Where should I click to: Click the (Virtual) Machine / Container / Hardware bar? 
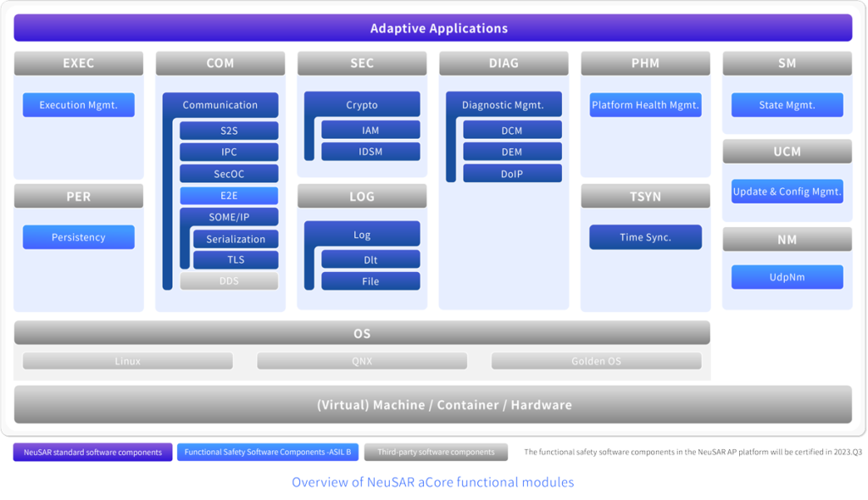pyautogui.click(x=433, y=405)
